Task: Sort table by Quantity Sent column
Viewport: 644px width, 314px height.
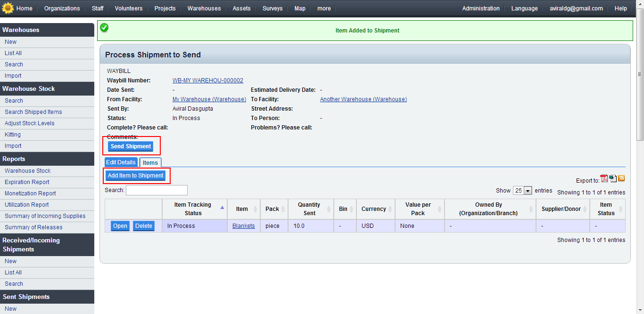Action: point(309,209)
